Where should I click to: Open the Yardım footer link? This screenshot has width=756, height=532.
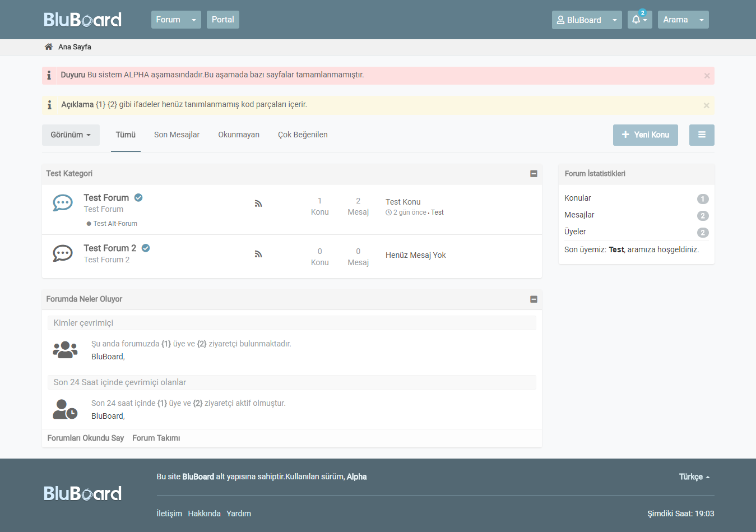[x=239, y=514]
